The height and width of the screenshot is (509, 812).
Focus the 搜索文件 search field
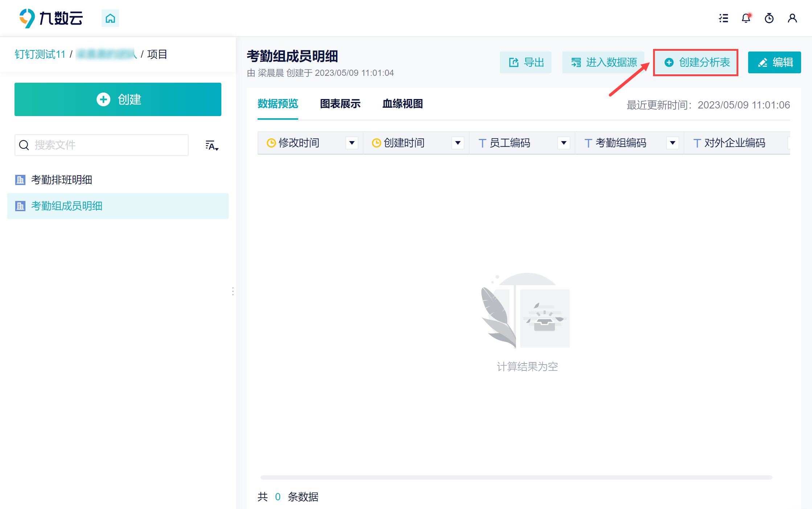coord(102,145)
